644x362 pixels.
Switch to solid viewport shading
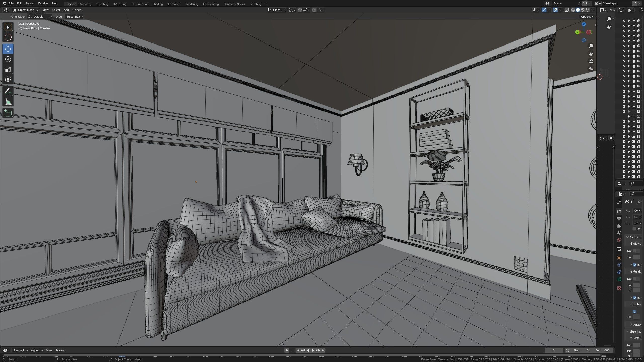click(x=578, y=10)
